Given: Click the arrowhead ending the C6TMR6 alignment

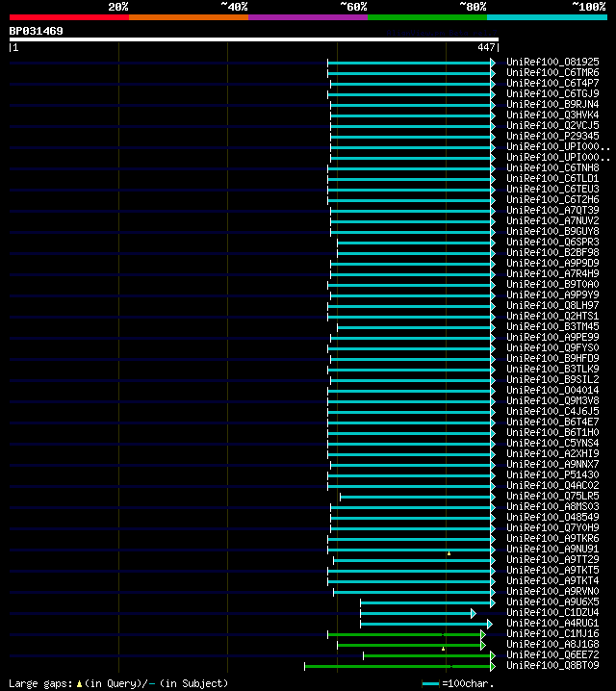Looking at the screenshot, I should (493, 73).
